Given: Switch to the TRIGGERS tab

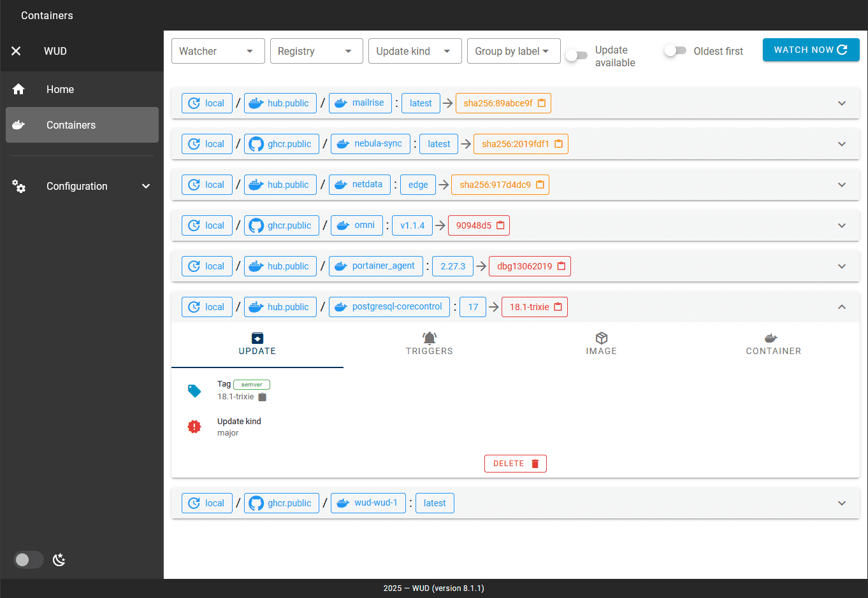Looking at the screenshot, I should [x=429, y=344].
